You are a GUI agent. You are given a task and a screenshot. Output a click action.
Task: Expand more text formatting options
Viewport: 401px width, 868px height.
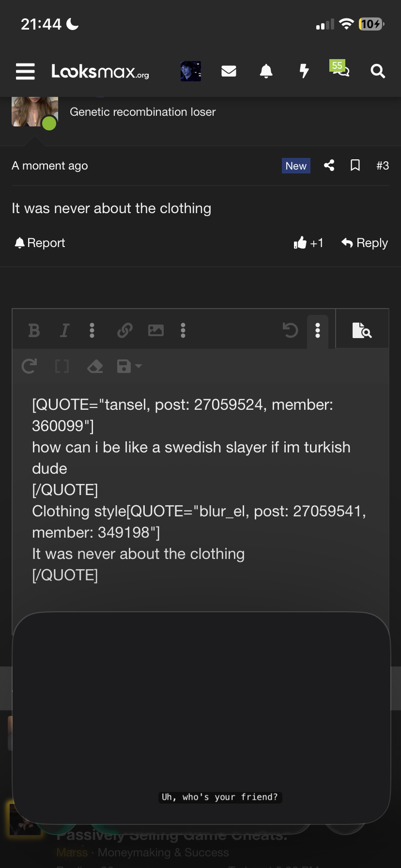pyautogui.click(x=92, y=331)
